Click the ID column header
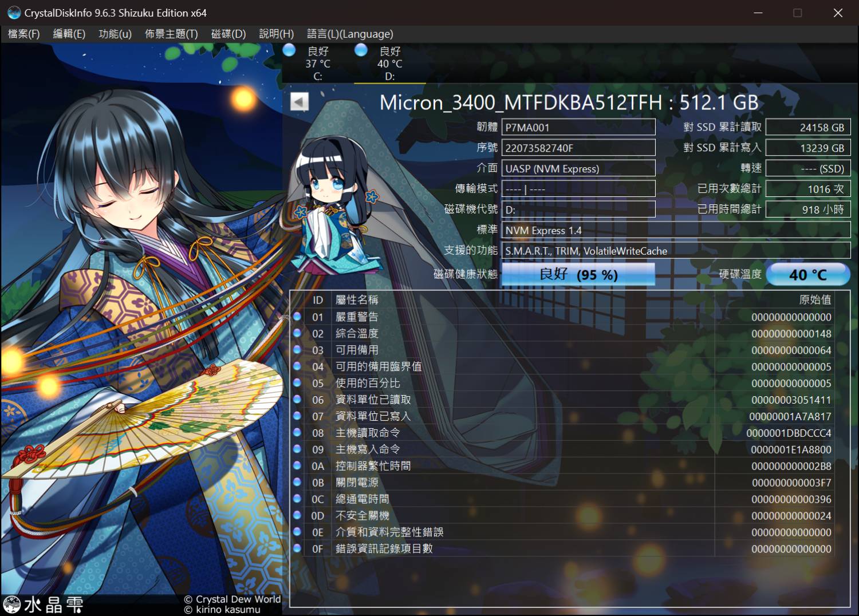The height and width of the screenshot is (616, 859). tap(318, 299)
